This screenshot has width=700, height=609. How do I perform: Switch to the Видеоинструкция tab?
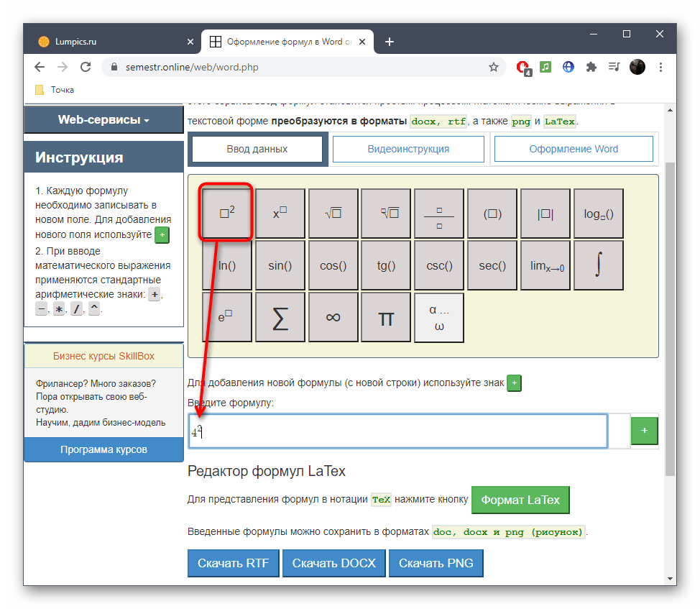pyautogui.click(x=408, y=150)
